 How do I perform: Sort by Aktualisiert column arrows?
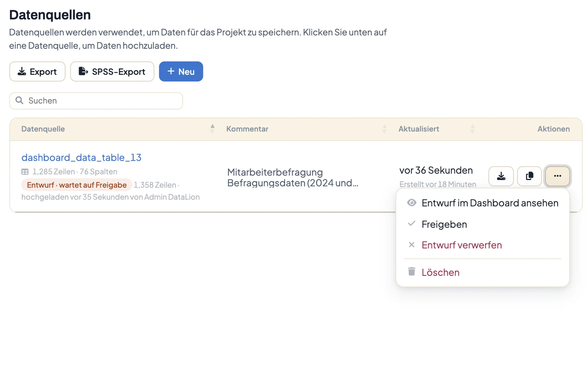pyautogui.click(x=473, y=129)
